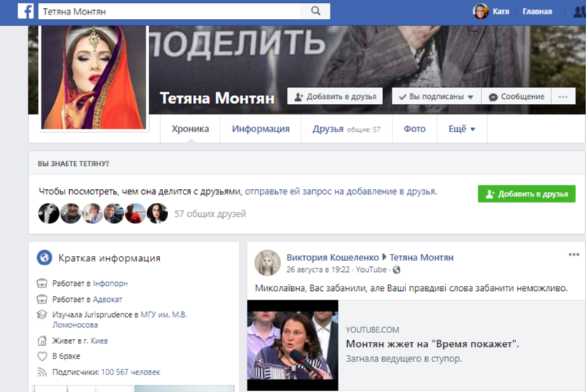
Task: Open Катя's profile avatar in top bar
Action: [480, 12]
